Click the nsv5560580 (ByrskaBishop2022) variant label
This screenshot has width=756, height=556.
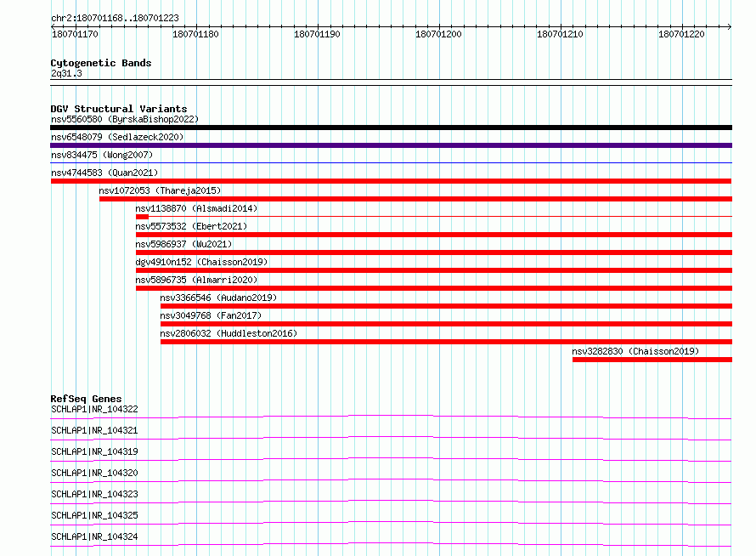click(125, 119)
